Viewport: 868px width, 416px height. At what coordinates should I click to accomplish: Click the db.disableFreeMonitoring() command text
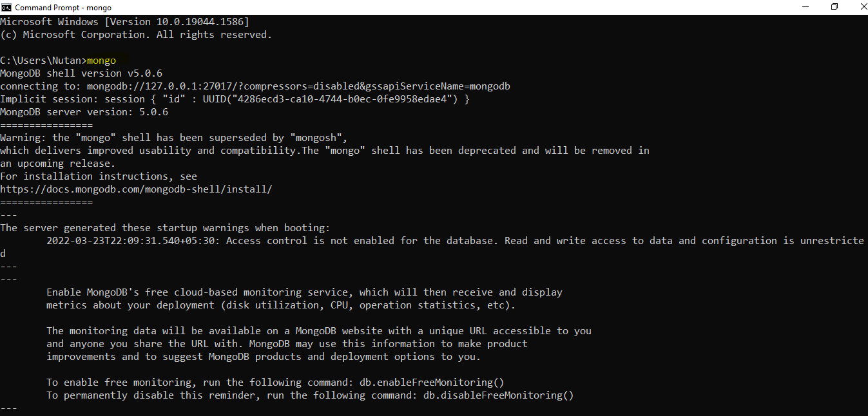point(498,395)
